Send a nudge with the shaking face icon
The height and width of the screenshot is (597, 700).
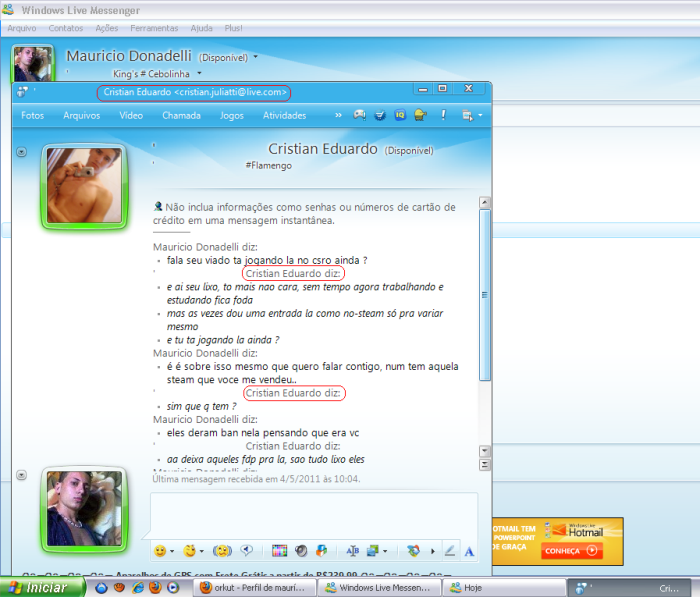(223, 551)
